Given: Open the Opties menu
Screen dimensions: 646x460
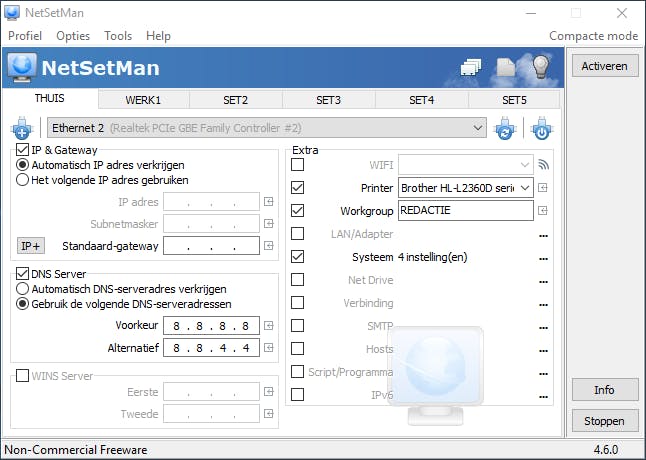Looking at the screenshot, I should pyautogui.click(x=73, y=36).
